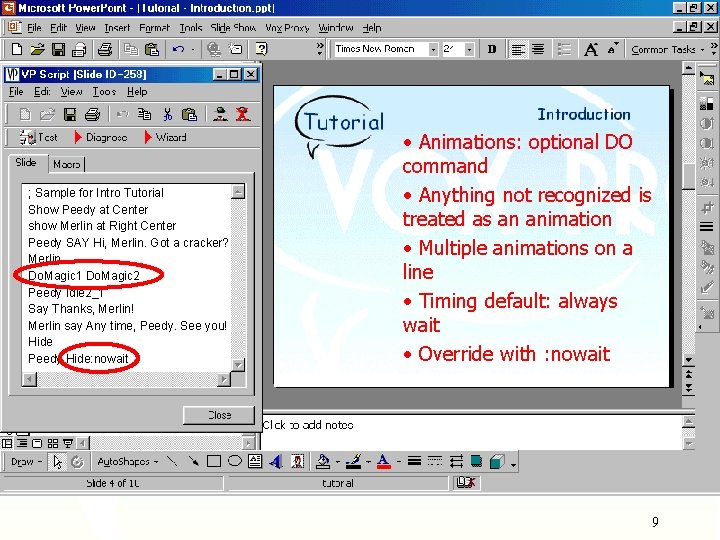
Task: Click the character icon in VP Script toolbar
Action: pyautogui.click(x=220, y=114)
